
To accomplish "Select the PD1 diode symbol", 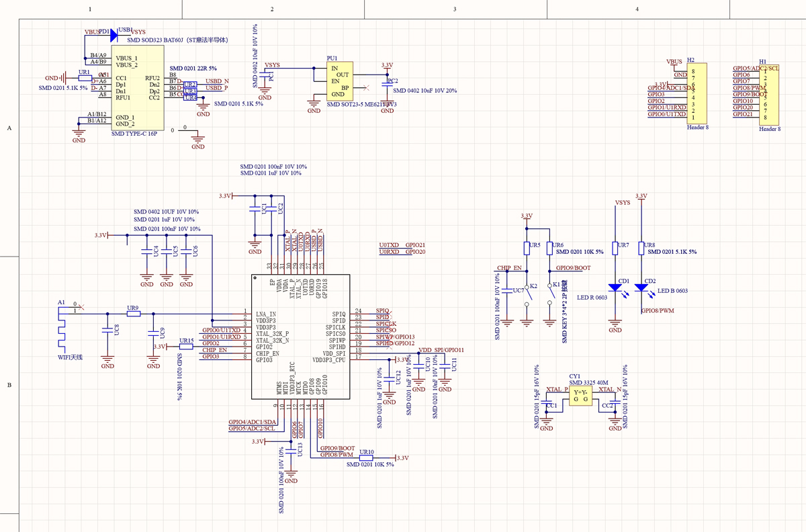I will (113, 36).
